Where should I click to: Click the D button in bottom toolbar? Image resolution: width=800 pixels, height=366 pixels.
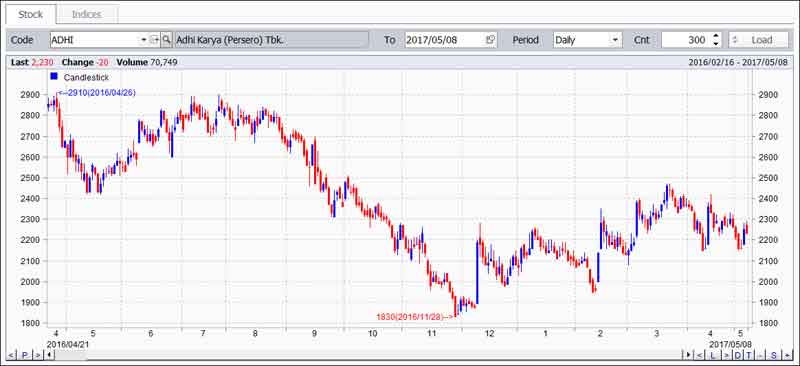(738, 355)
